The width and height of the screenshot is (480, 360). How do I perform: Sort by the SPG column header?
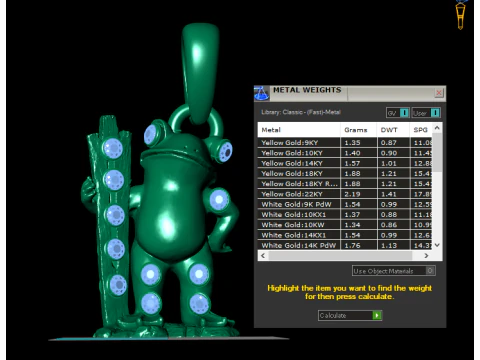click(x=421, y=130)
